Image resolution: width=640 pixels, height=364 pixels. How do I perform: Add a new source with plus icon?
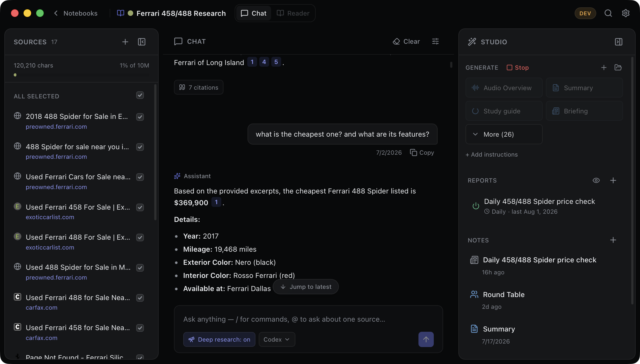(125, 42)
